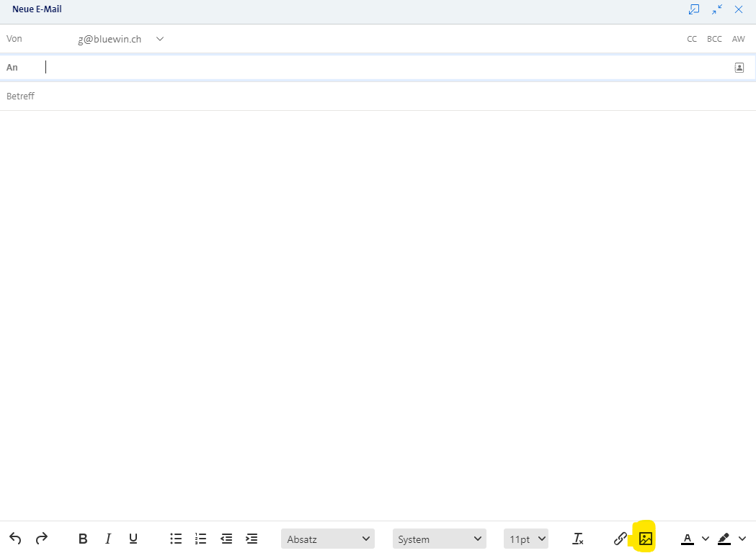The image size is (756, 553).
Task: Increase the paragraph indent
Action: pyautogui.click(x=251, y=538)
